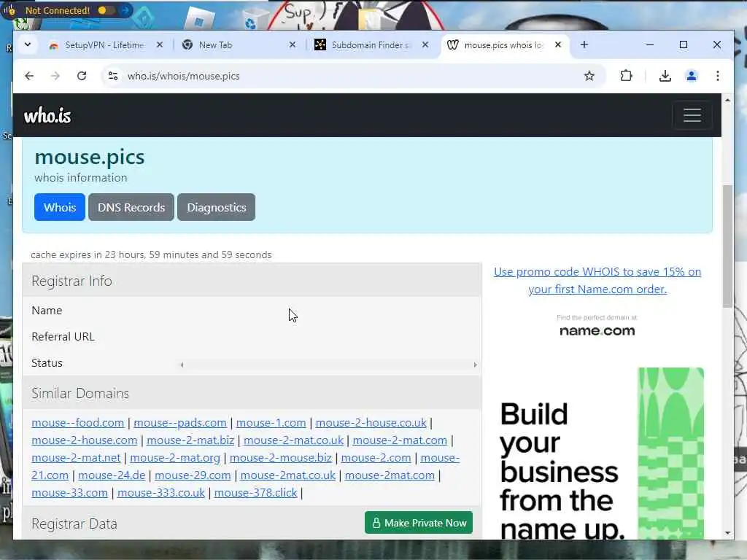Open mouse-2mat.co.uk link
Screen dimensions: 747x560
coord(287,475)
